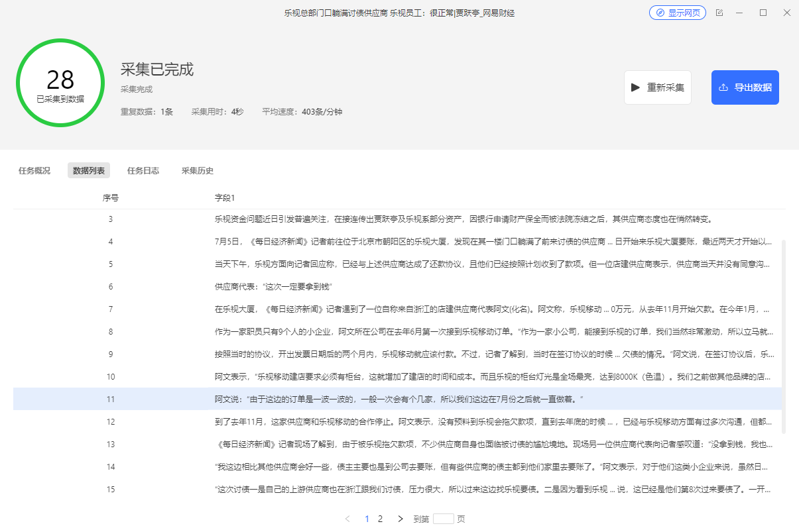Viewport: 799px width, 532px height.
Task: Switch to the 任务日志 tab
Action: 143,170
